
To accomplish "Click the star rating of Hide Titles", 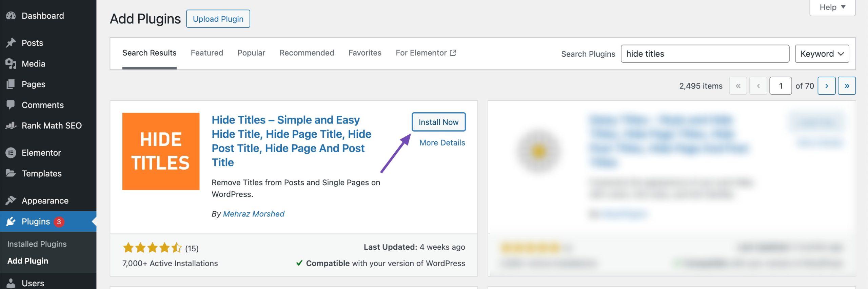I will click(153, 248).
